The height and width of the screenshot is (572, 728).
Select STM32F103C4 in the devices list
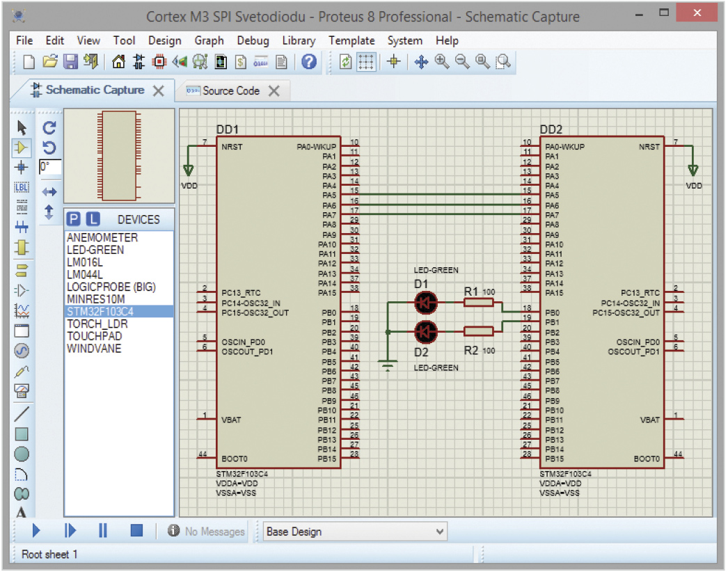[x=119, y=311]
